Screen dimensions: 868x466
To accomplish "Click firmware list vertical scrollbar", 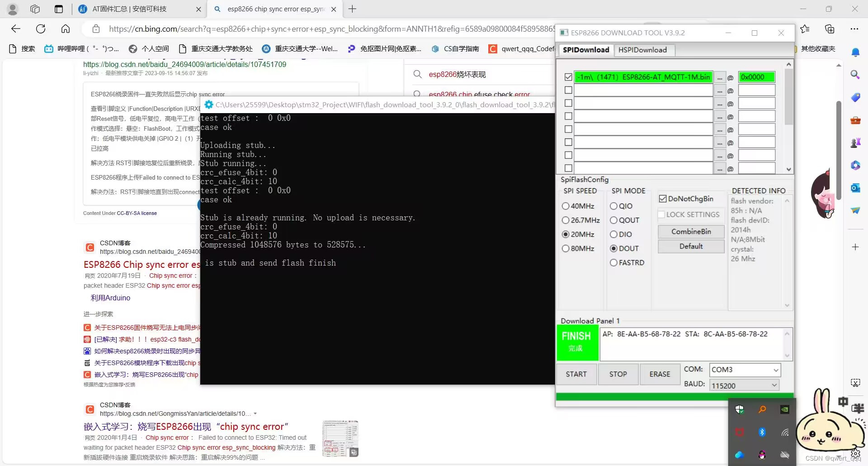I will click(x=788, y=117).
